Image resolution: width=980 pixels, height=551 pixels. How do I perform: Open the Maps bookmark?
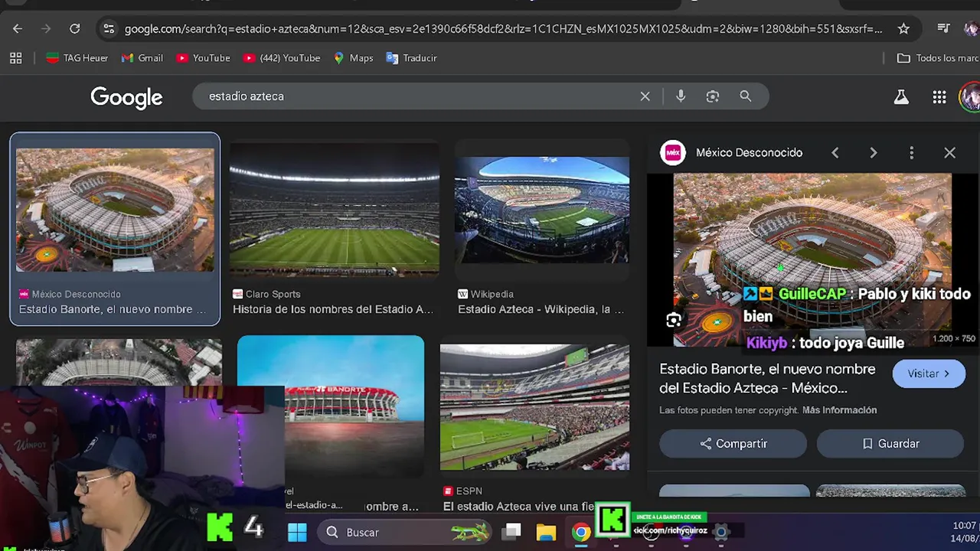[353, 58]
